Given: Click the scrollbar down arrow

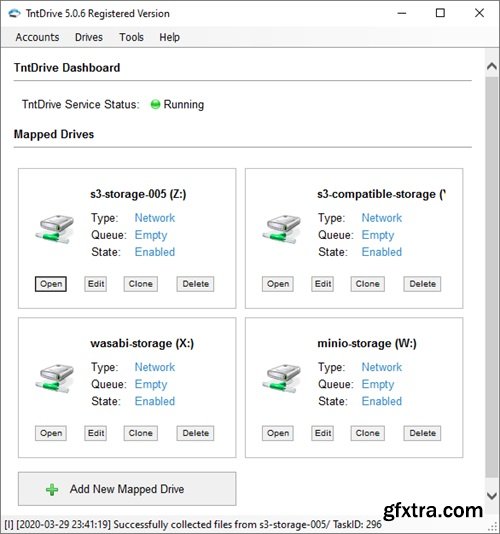Looking at the screenshot, I should tap(491, 496).
